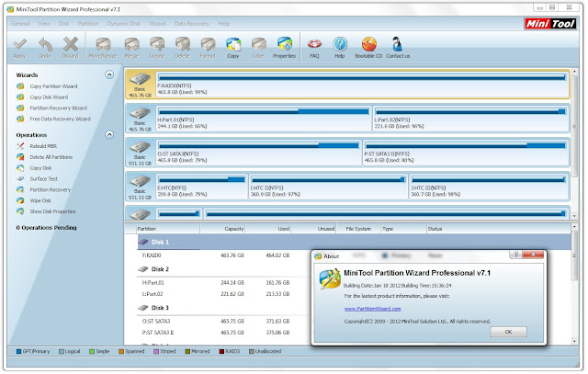Image resolution: width=588 pixels, height=374 pixels.
Task: Select the E:HTC partition bar
Action: (x=202, y=187)
